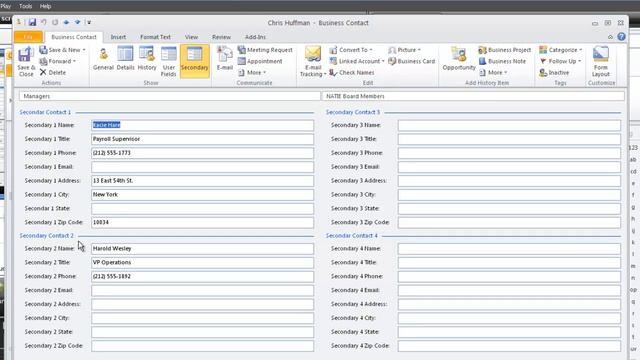Add a new Opportunity

[459, 59]
